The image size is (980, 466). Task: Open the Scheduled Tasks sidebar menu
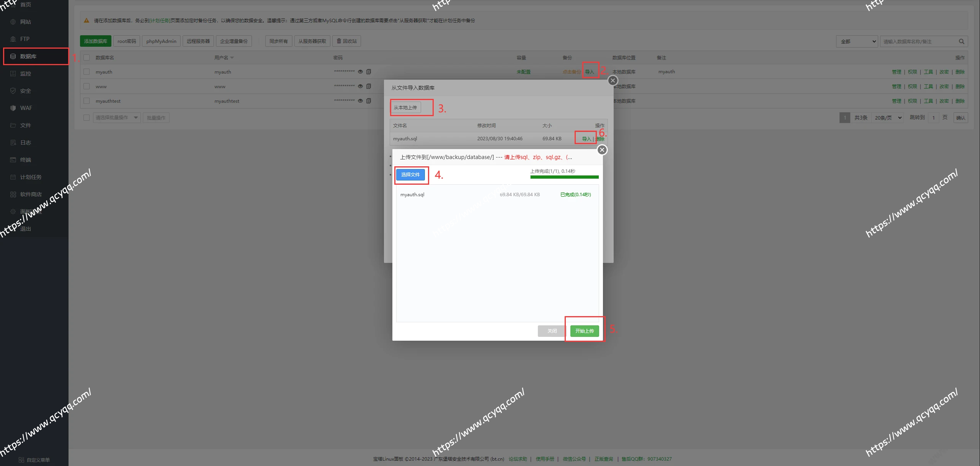[31, 177]
